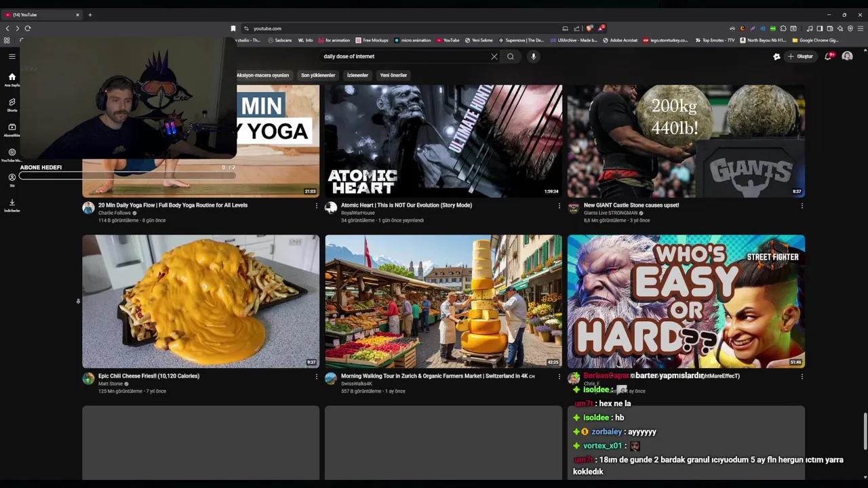
Task: Open the extensions puzzle icon
Action: [783, 28]
